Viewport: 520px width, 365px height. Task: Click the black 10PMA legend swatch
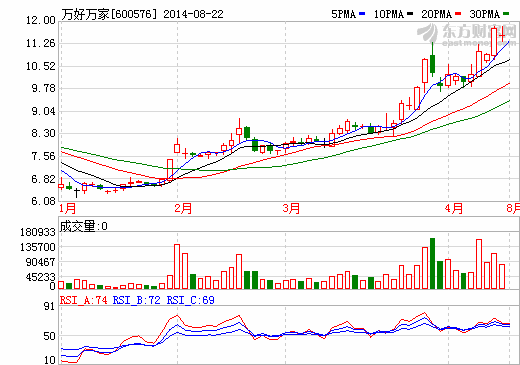point(410,14)
